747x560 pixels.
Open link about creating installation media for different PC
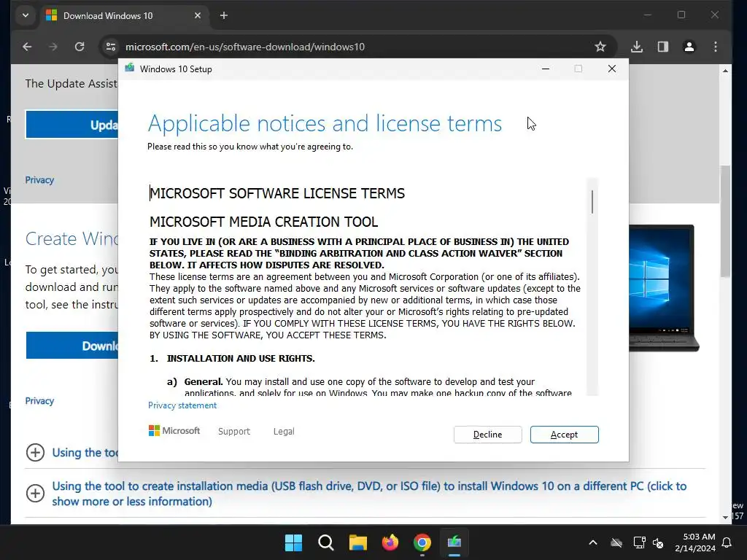(369, 494)
